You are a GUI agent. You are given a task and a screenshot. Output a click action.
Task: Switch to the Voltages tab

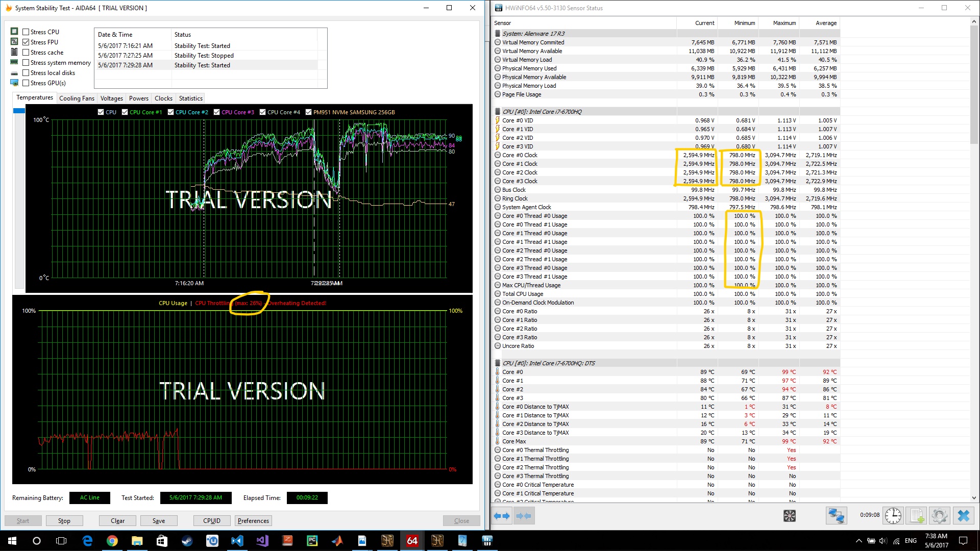click(x=111, y=98)
